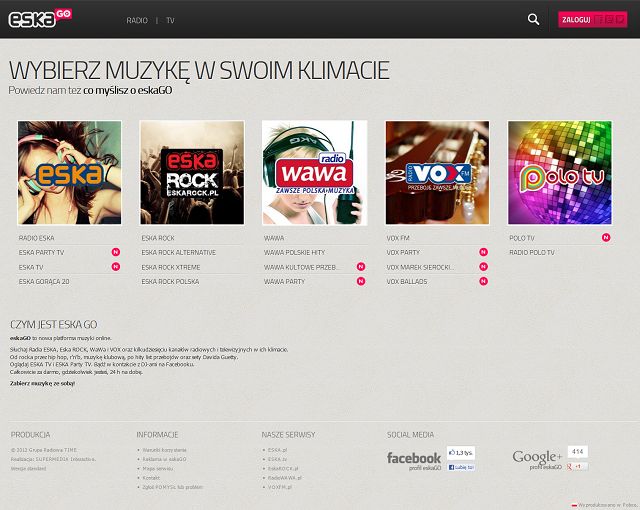Screen dimensions: 640x510
Task: Open the ESKA station thumbnail
Action: click(x=69, y=173)
